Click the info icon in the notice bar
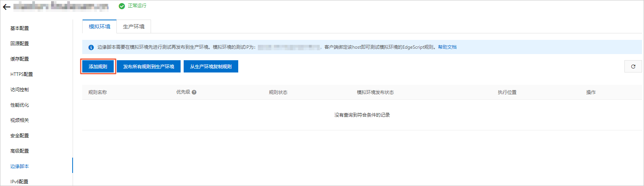This screenshot has height=186, width=644. point(91,48)
